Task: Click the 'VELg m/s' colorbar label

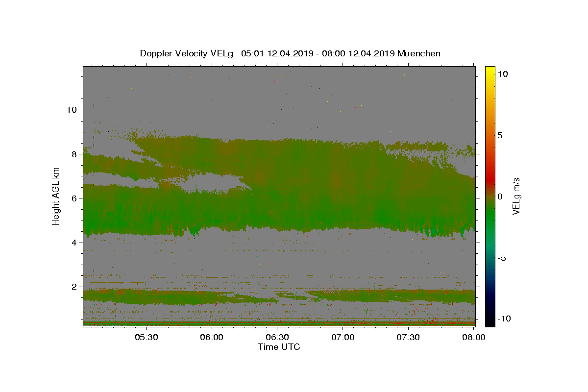Action: [516, 196]
